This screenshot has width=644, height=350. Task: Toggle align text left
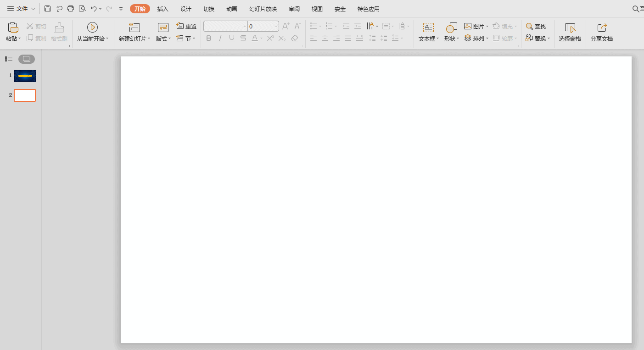[x=314, y=38]
